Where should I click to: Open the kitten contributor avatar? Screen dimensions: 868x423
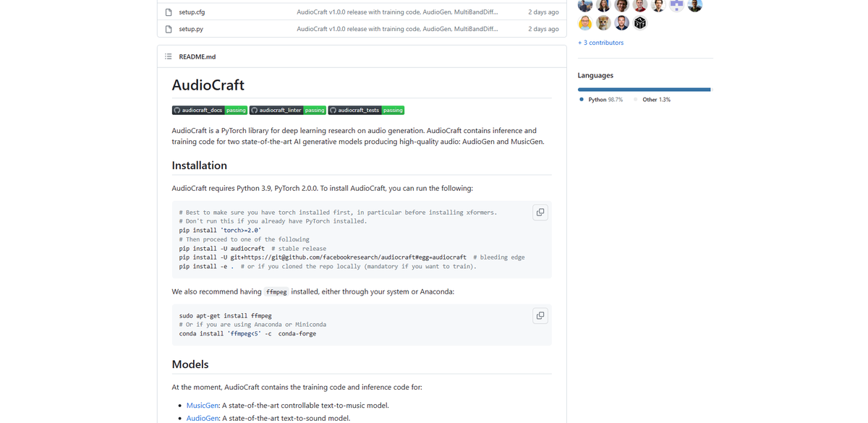[603, 23]
